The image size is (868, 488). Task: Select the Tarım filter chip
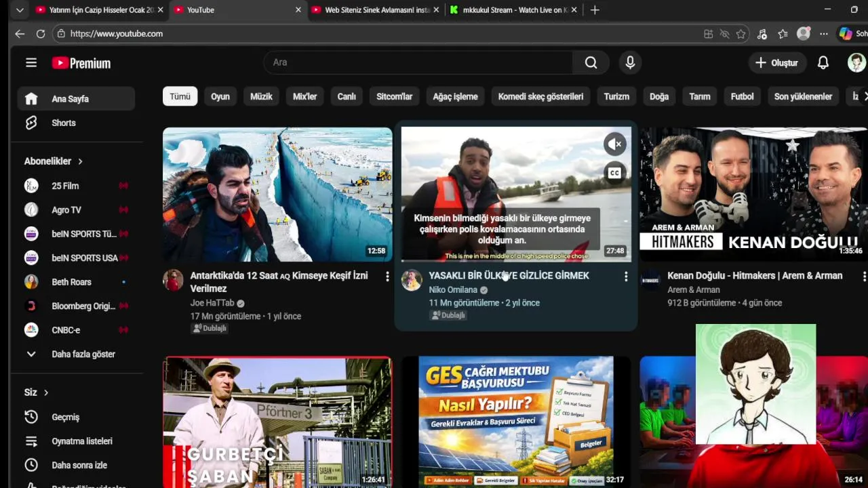pos(700,96)
